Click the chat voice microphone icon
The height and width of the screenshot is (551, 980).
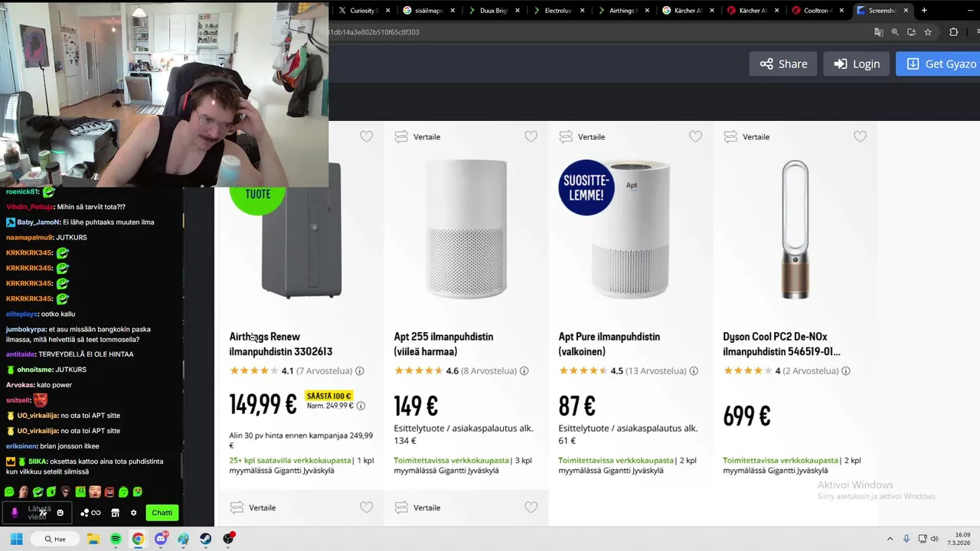pyautogui.click(x=15, y=513)
